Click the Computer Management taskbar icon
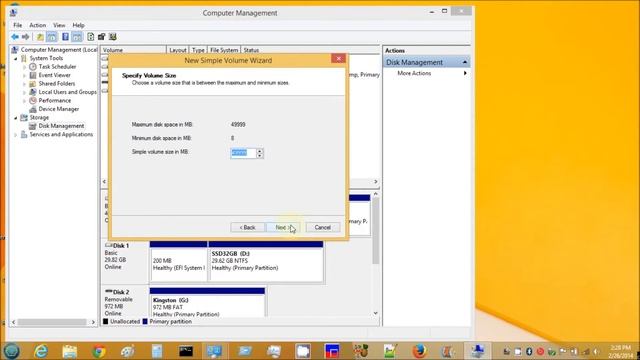 pos(477,351)
